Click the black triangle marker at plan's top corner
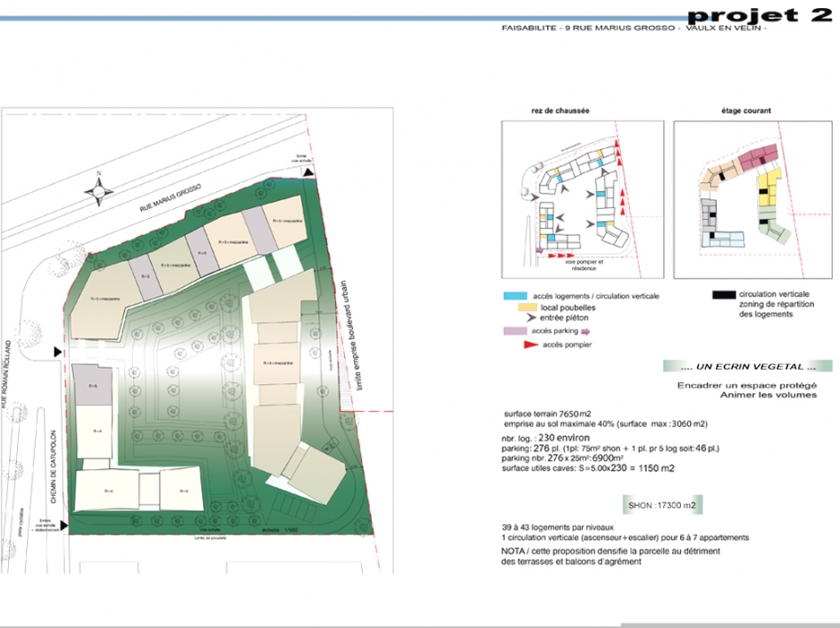The width and height of the screenshot is (840, 628). click(x=308, y=172)
